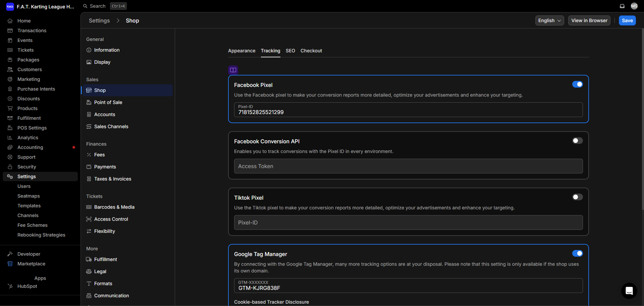
Task: Click the Discounts icon in sidebar
Action: click(x=10, y=99)
